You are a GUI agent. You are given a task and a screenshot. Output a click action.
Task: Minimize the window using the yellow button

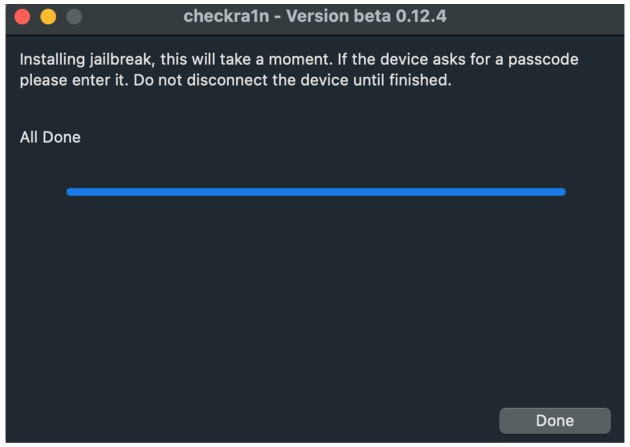(x=47, y=17)
